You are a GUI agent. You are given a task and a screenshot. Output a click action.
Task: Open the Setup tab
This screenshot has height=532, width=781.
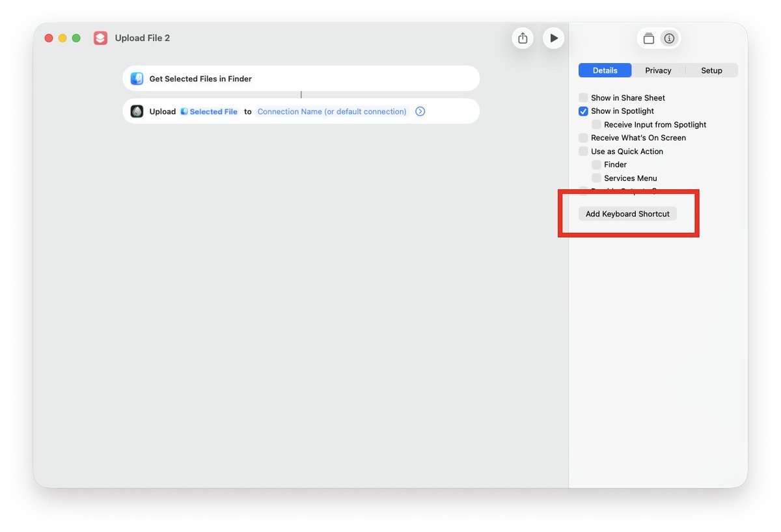click(x=711, y=70)
